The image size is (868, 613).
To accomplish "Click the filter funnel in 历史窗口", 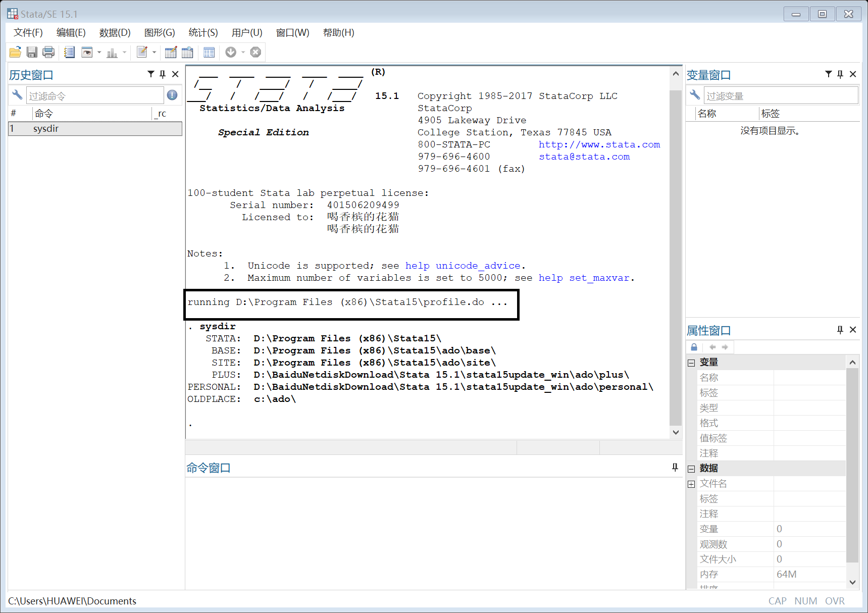I will pos(150,74).
